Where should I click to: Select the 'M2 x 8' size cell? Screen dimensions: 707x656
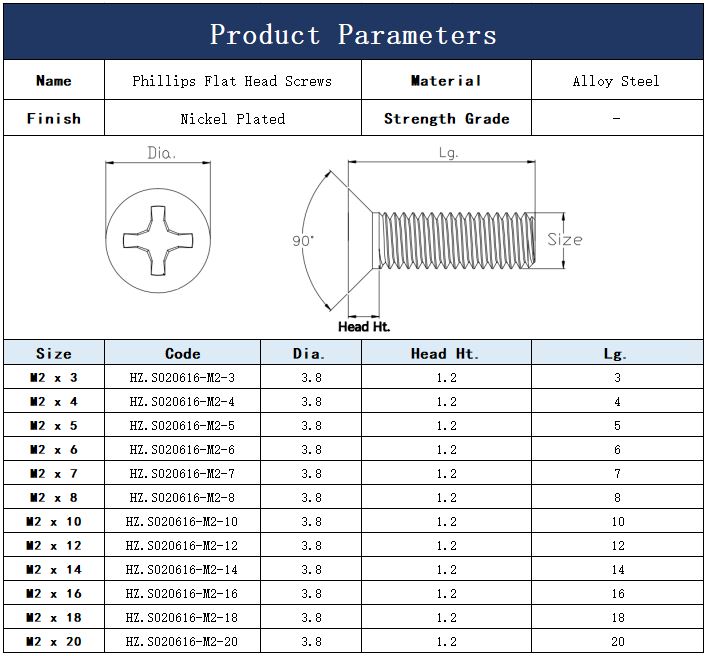click(54, 497)
